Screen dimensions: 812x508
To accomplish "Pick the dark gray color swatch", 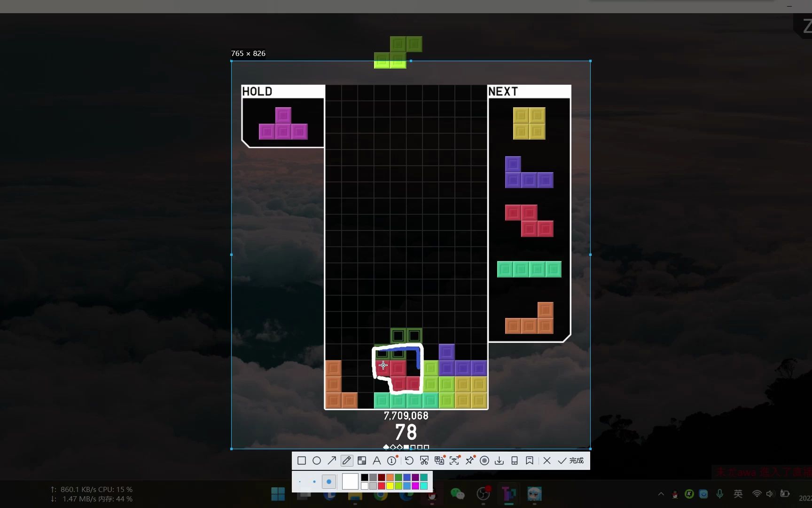I will pos(373,477).
